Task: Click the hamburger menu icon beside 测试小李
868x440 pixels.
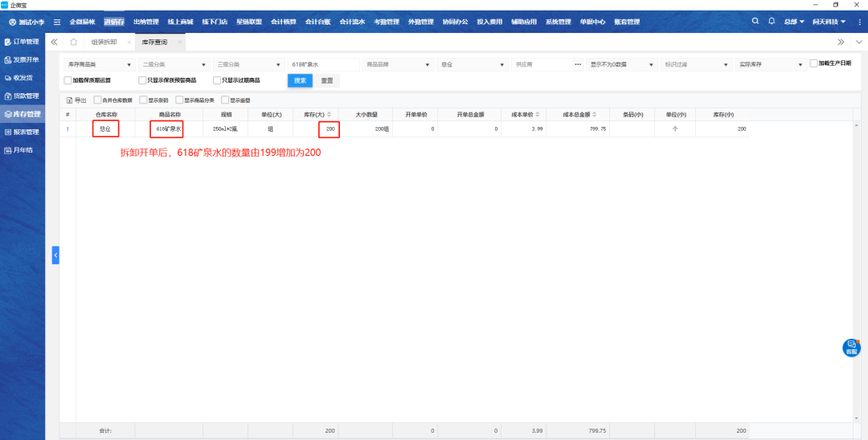Action: point(57,22)
